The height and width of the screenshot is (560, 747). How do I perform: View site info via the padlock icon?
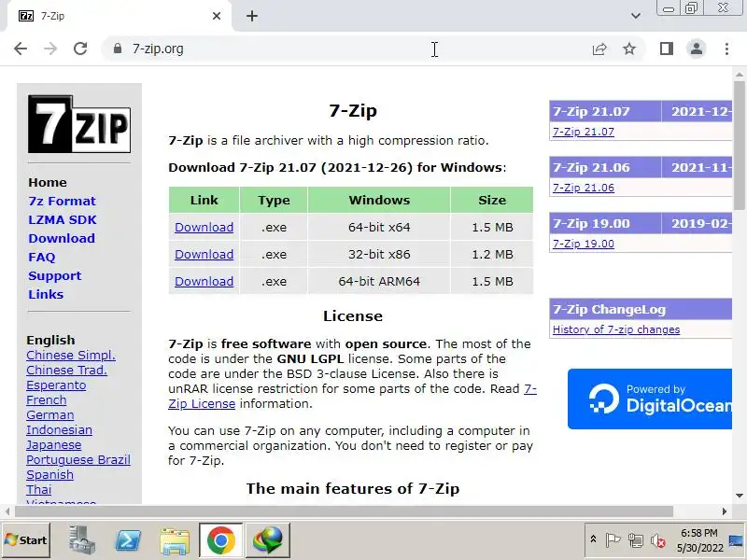tap(118, 49)
